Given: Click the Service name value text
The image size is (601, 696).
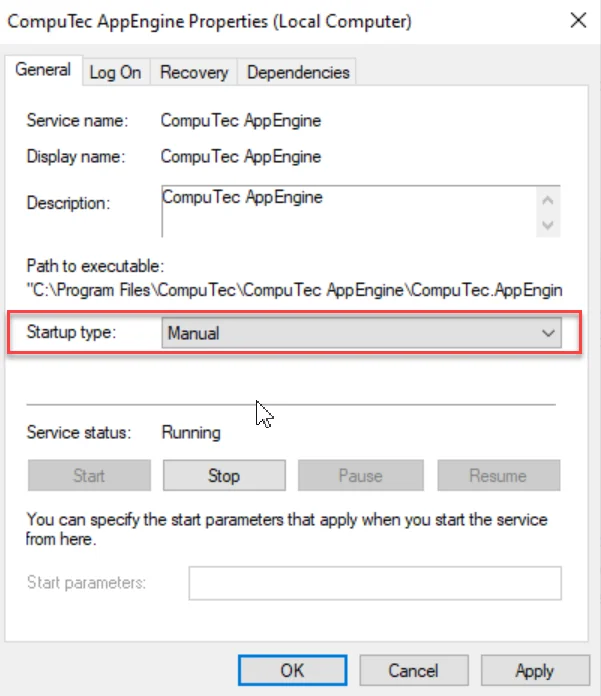Looking at the screenshot, I should (x=241, y=121).
